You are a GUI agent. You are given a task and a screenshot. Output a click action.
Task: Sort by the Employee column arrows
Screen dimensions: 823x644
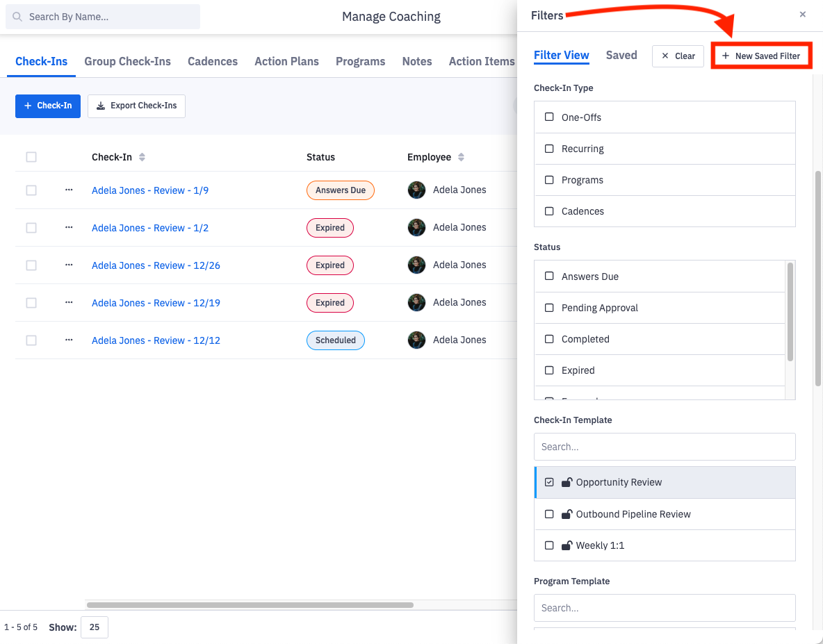coord(461,157)
